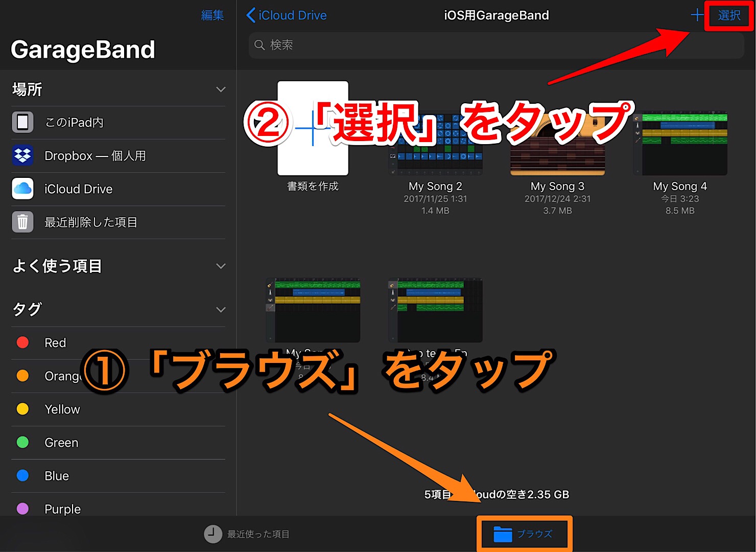The width and height of the screenshot is (756, 552).
Task: Select the Blue tag dot
Action: click(x=22, y=475)
